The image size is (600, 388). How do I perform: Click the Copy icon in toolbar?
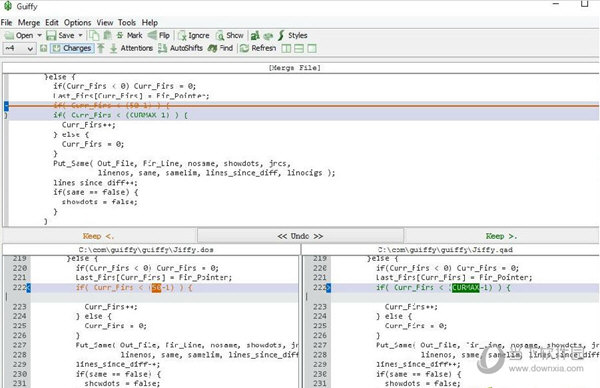tap(94, 36)
